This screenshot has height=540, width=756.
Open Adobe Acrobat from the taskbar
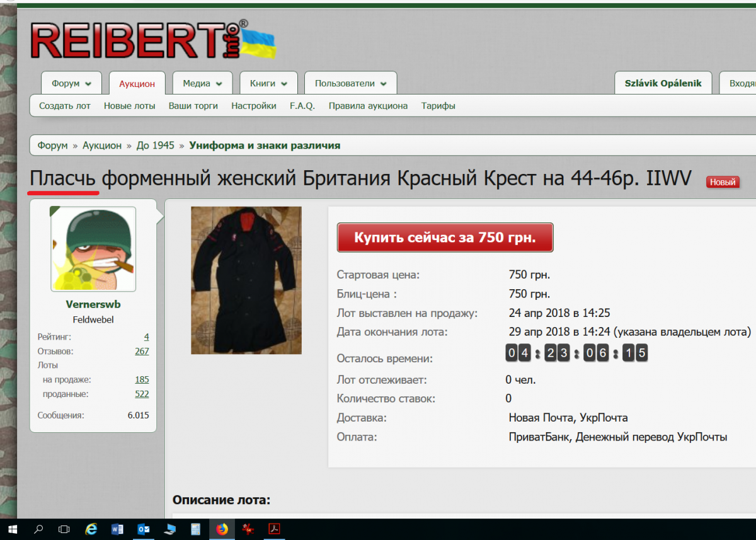(x=274, y=529)
